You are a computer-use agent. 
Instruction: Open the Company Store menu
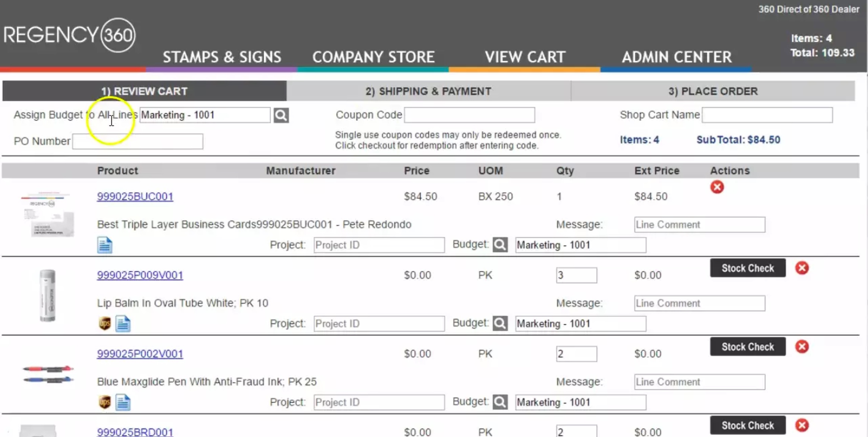(x=373, y=57)
